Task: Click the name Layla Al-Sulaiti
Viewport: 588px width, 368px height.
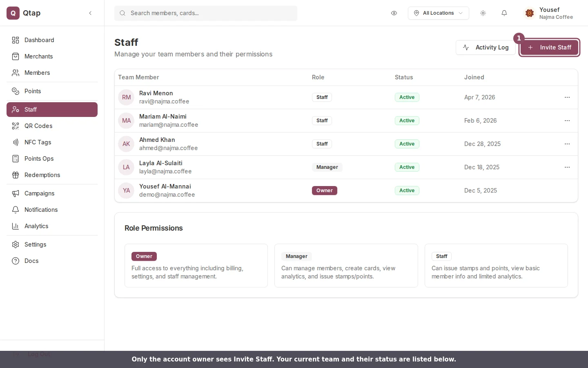Action: coord(161,163)
